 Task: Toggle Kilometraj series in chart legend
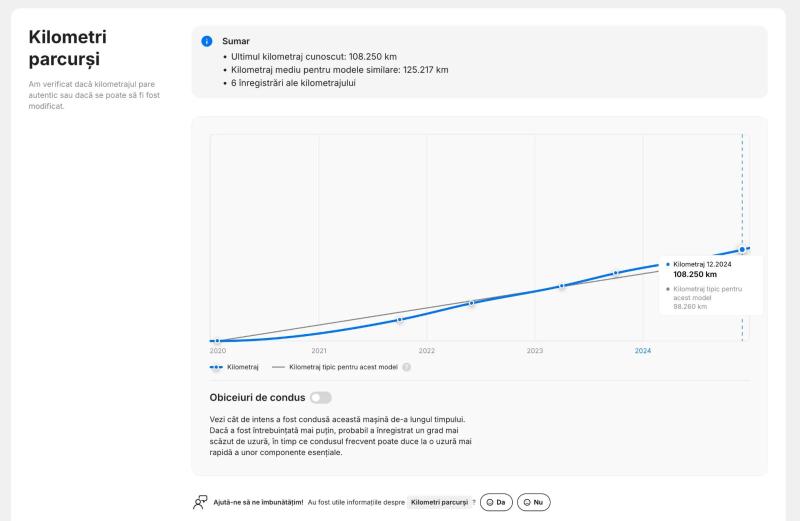point(243,367)
